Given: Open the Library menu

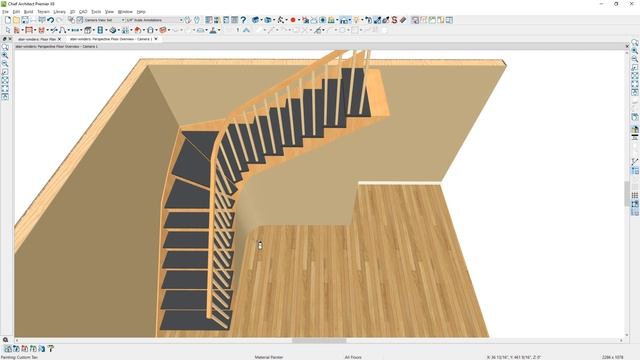Looking at the screenshot, I should [x=60, y=12].
